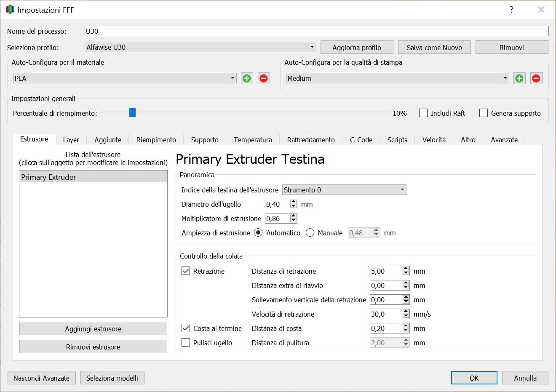Uncheck the Retrazione checkbox
This screenshot has width=556, height=392.
(186, 271)
